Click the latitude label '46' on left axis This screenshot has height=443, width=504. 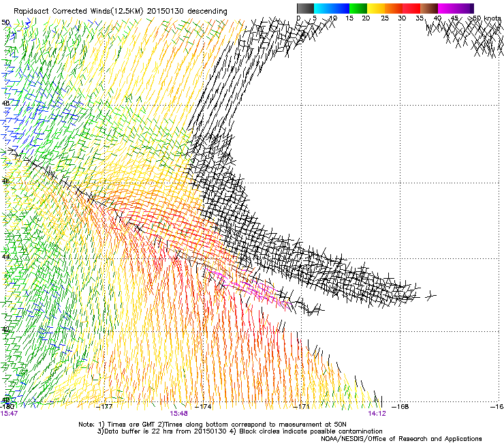coord(5,181)
